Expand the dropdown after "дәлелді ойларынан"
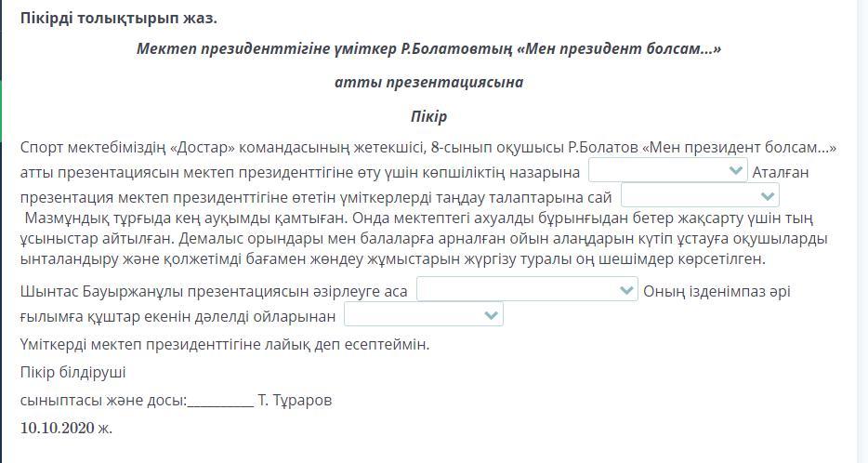868x463 pixels. (423, 316)
